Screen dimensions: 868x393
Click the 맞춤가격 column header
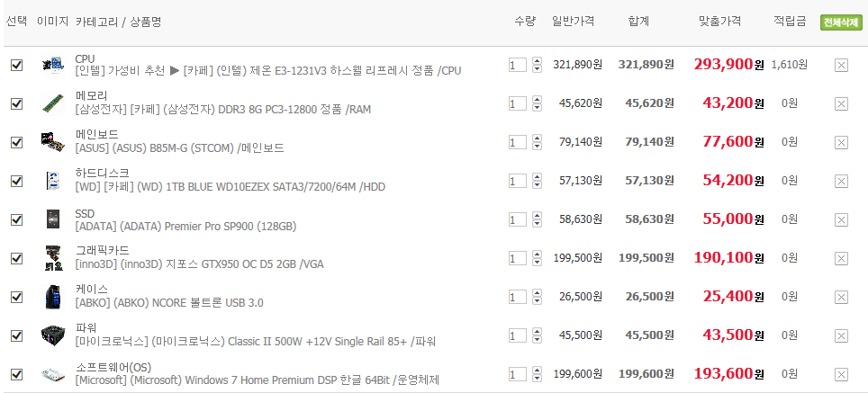pyautogui.click(x=720, y=22)
